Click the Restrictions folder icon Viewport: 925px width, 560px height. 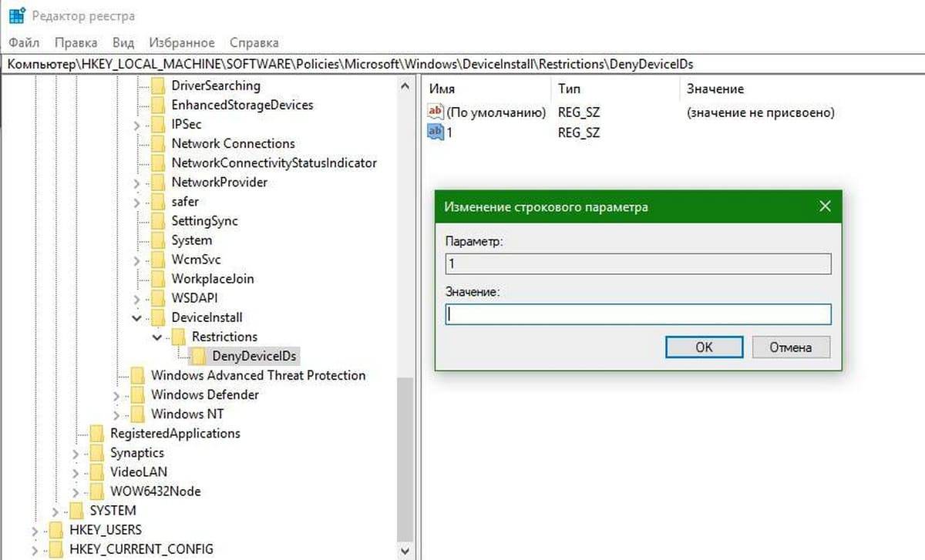[x=178, y=337]
